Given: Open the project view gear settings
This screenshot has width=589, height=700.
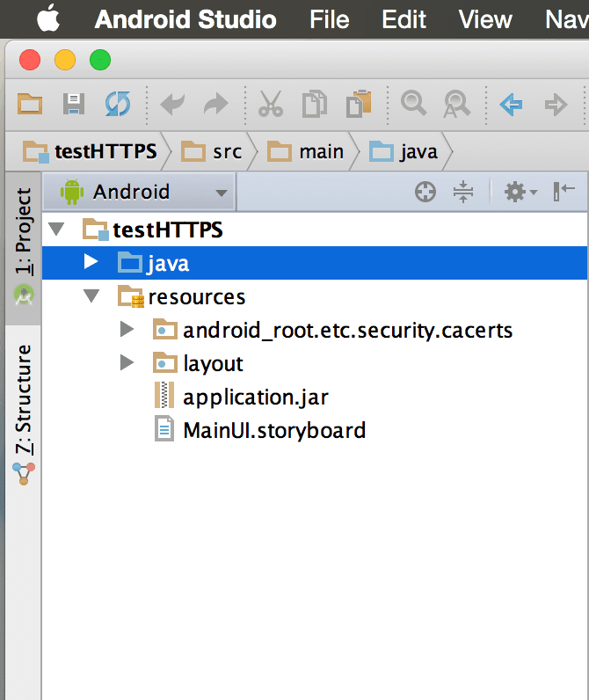Looking at the screenshot, I should pyautogui.click(x=519, y=192).
